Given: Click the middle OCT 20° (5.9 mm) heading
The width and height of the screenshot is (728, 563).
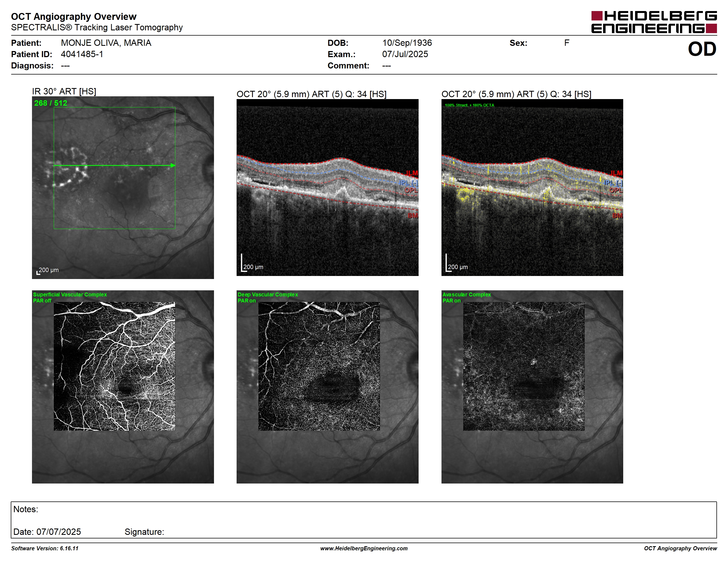Looking at the screenshot, I should coord(312,94).
